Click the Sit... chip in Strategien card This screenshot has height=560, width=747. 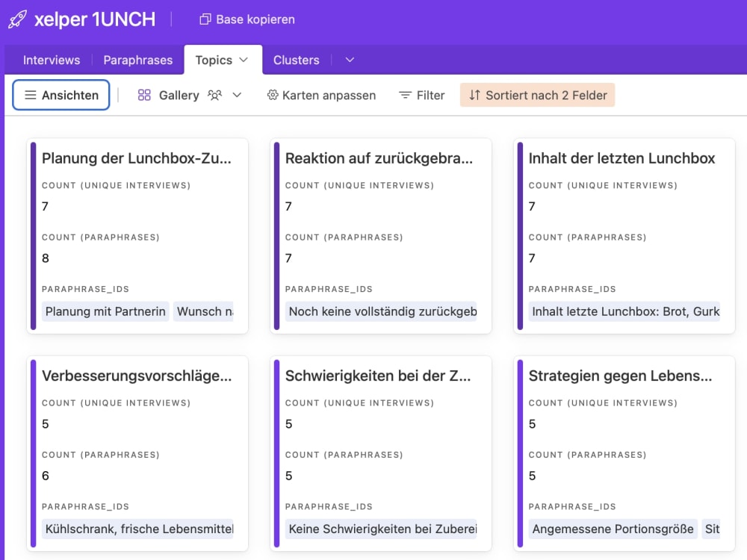point(711,529)
